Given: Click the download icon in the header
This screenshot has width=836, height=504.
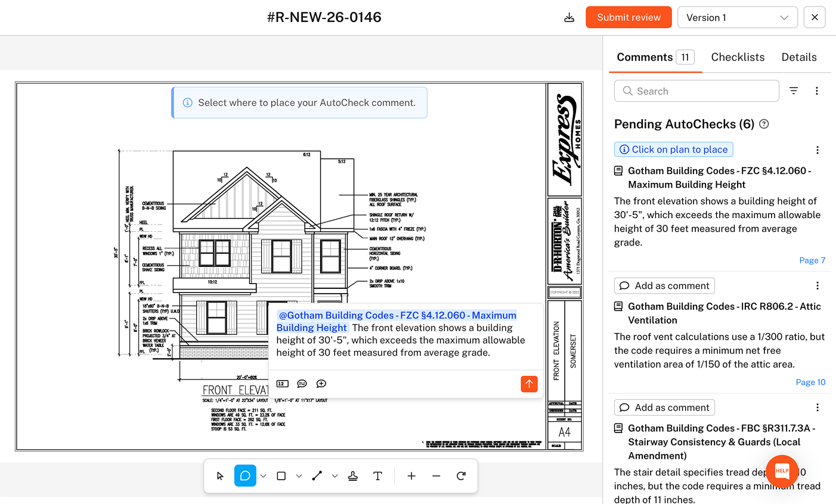Looking at the screenshot, I should (x=569, y=17).
